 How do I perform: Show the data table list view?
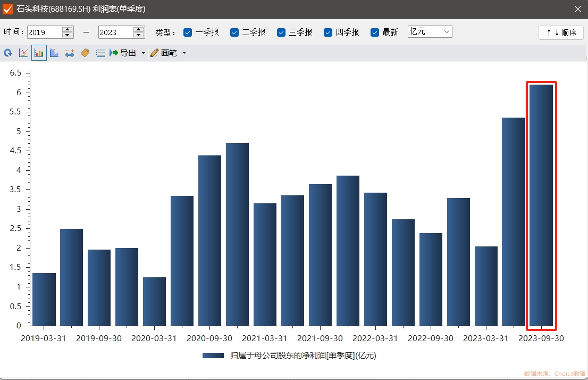click(100, 53)
